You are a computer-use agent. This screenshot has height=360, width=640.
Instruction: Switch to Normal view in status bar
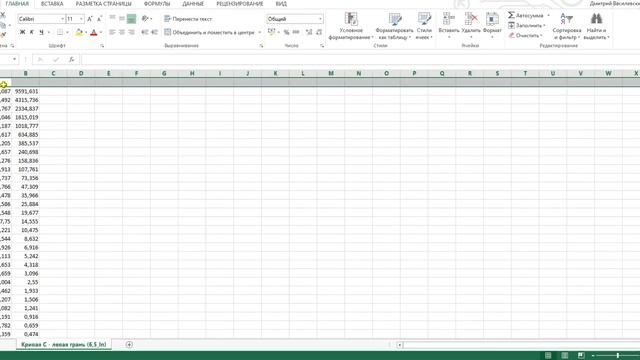click(548, 356)
